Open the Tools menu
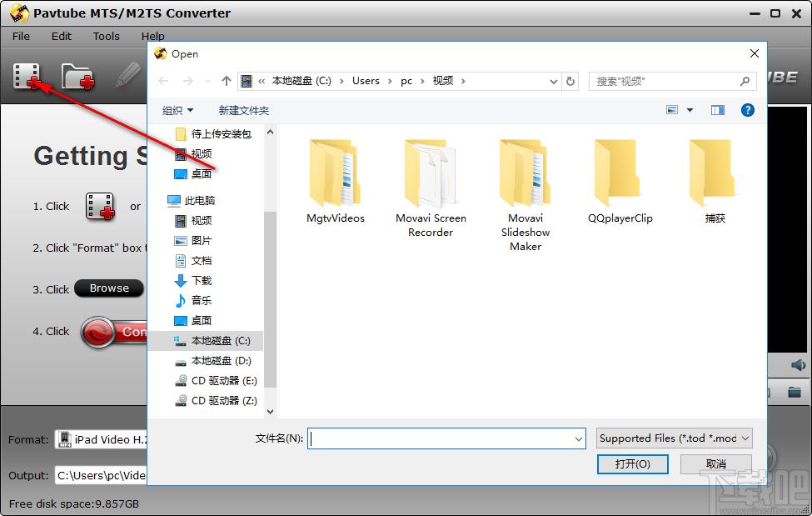This screenshot has height=516, width=812. tap(106, 37)
